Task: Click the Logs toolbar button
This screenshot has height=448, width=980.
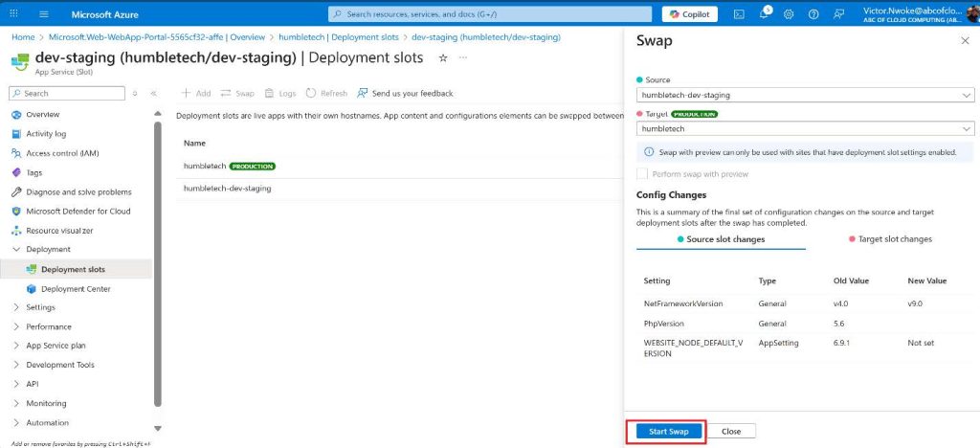Action: [280, 93]
